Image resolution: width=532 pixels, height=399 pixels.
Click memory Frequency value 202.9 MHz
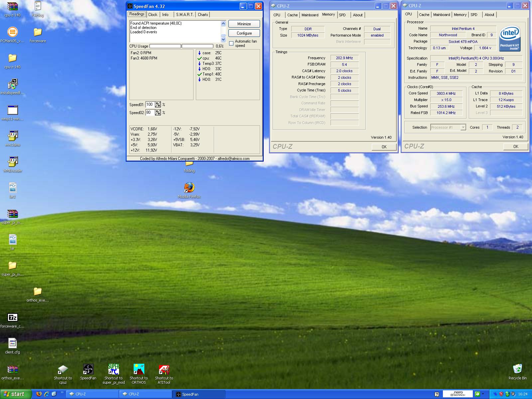[344, 58]
